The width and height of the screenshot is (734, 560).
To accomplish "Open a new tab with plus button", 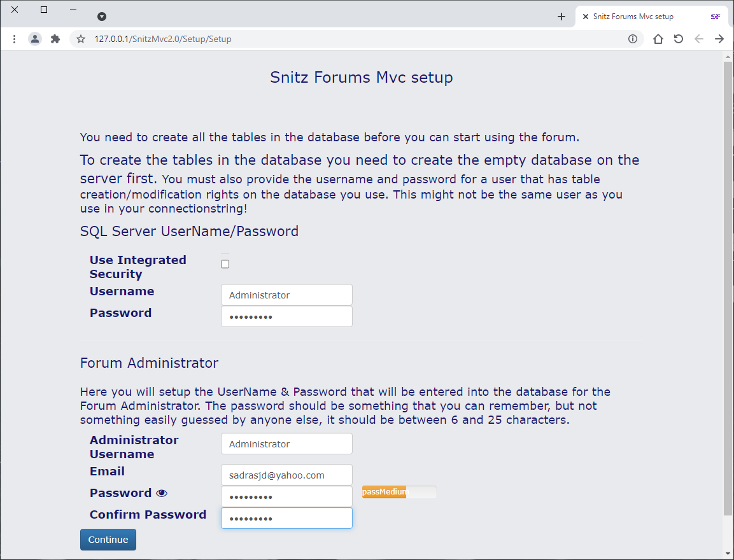I will point(561,17).
